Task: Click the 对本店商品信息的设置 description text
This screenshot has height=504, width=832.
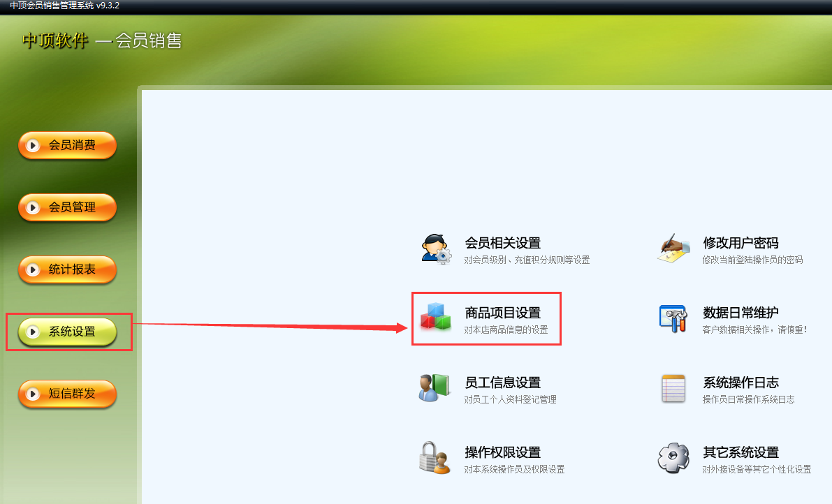Action: point(506,329)
